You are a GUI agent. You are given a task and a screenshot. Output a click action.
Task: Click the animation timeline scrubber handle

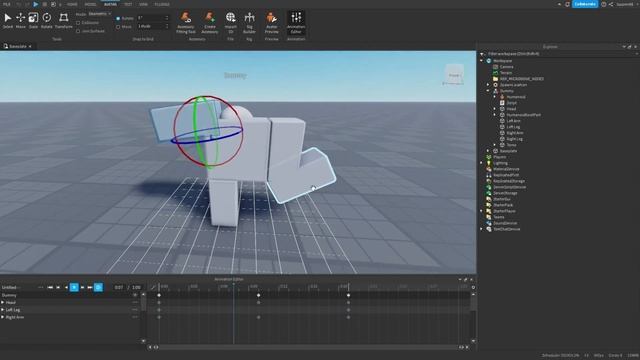tap(233, 285)
